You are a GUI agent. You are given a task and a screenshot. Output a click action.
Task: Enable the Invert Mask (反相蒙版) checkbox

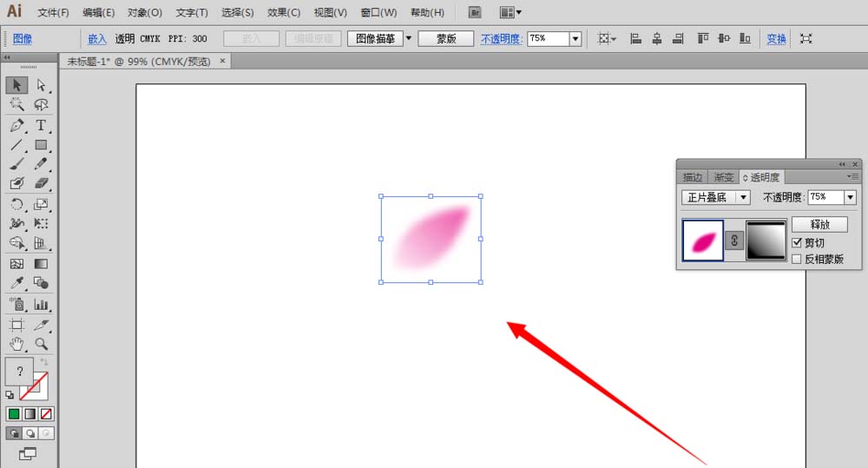tap(797, 259)
